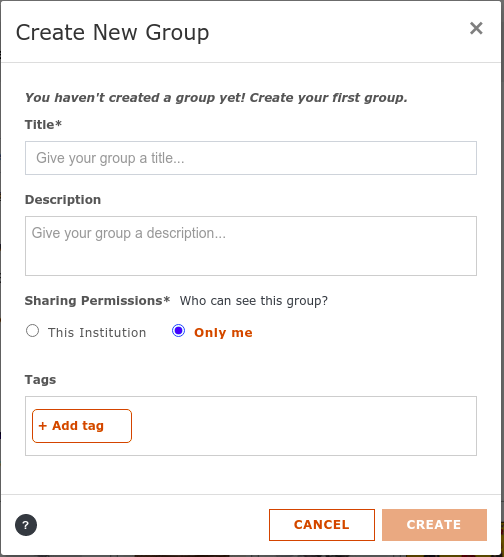Screen dimensions: 504x557
Task: Open help via the question mark icon
Action: coord(26,525)
